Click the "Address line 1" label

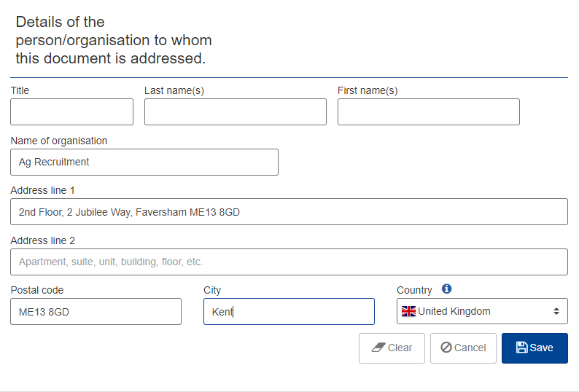point(43,190)
